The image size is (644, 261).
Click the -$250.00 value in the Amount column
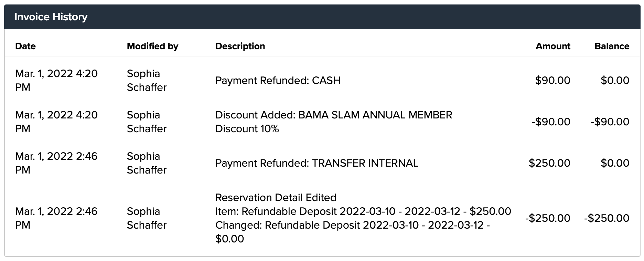pos(548,218)
